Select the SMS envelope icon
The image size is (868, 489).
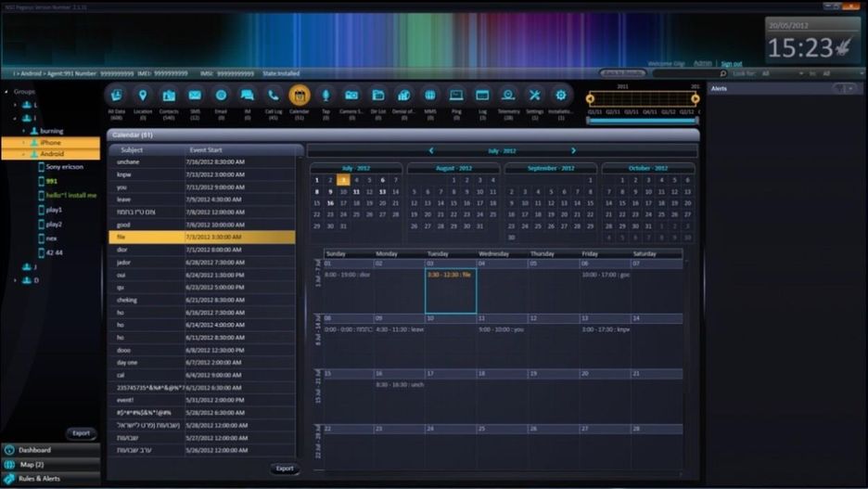(195, 96)
